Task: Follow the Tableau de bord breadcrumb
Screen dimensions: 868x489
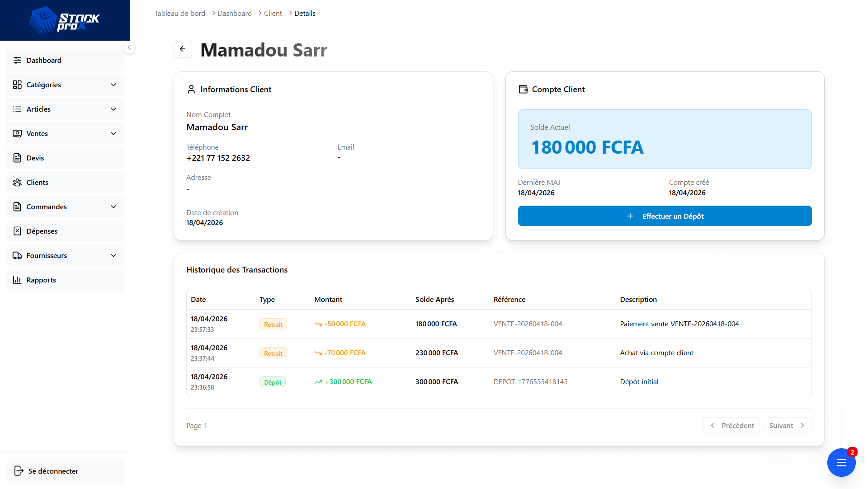Action: click(x=180, y=14)
